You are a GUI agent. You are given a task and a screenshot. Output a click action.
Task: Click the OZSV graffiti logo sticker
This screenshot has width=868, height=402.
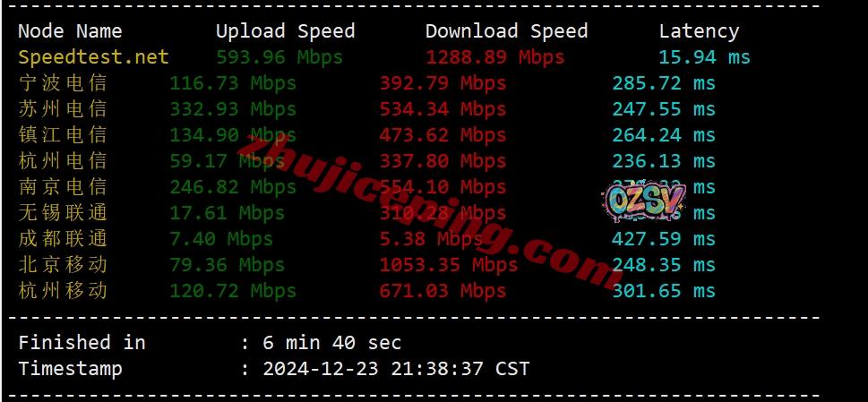644,202
